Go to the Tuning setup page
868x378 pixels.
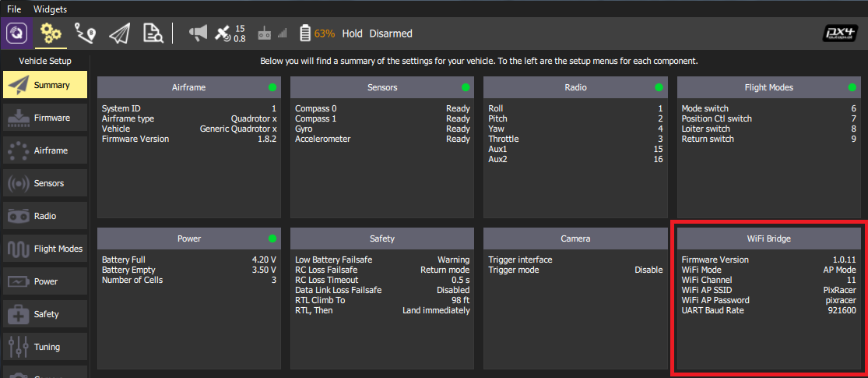tap(45, 347)
